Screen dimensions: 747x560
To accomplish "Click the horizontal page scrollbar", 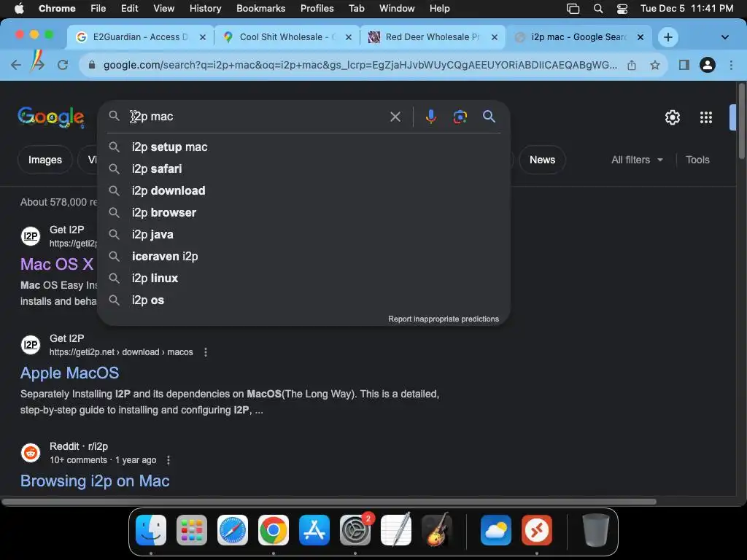I will pyautogui.click(x=329, y=502).
